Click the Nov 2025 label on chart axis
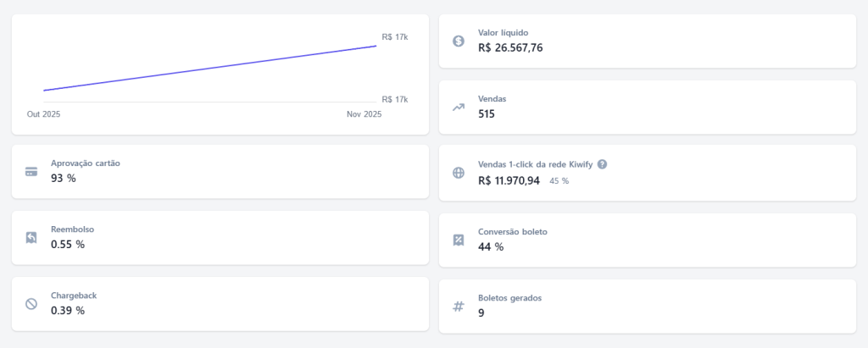The height and width of the screenshot is (348, 868). coord(364,114)
